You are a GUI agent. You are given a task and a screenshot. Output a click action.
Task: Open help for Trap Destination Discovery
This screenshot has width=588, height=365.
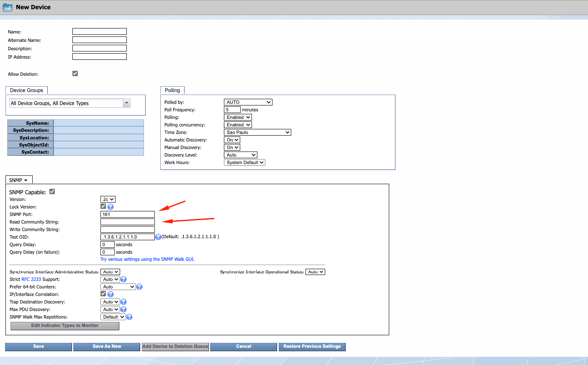[x=123, y=302]
